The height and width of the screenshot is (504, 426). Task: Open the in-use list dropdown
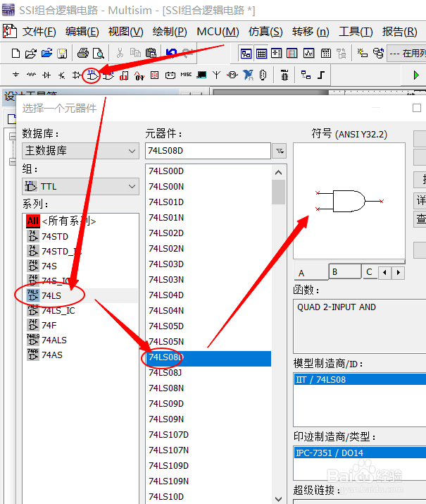(x=406, y=54)
